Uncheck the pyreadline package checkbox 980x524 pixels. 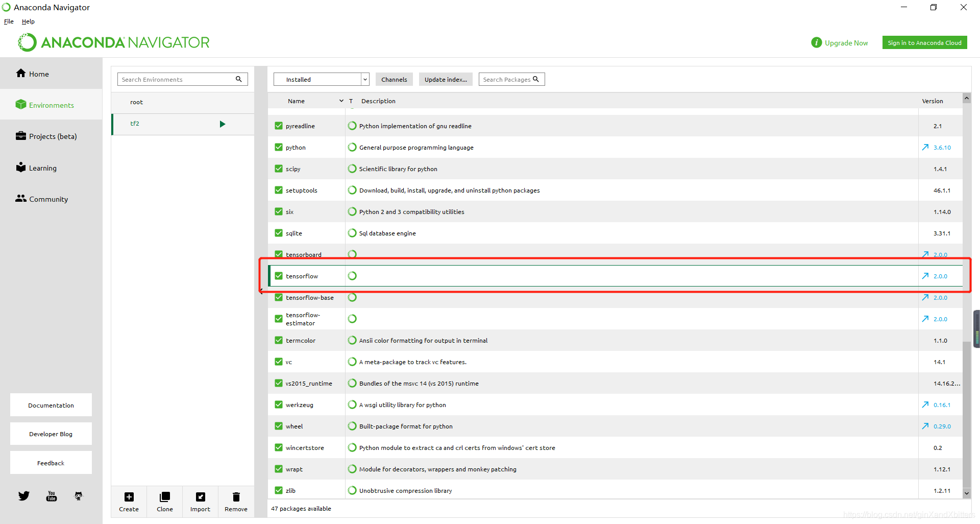tap(279, 126)
